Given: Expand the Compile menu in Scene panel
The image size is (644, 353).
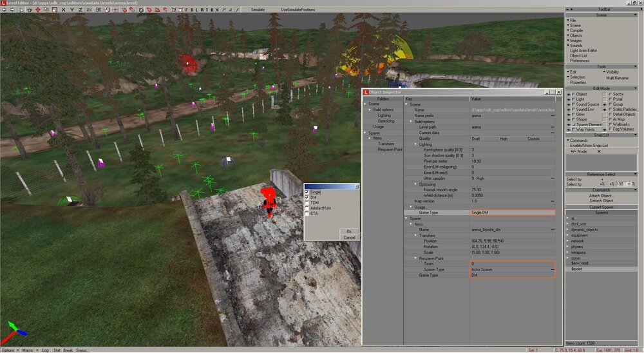Looking at the screenshot, I should click(x=576, y=30).
